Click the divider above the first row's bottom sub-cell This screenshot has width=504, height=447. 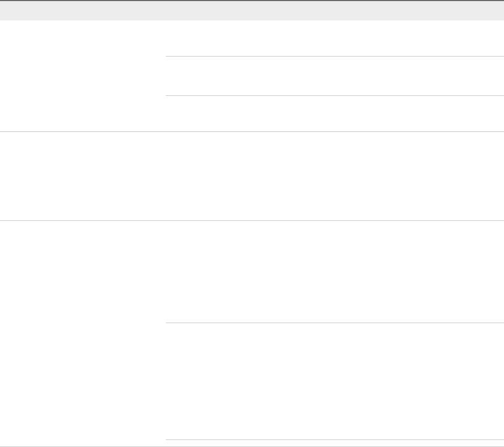point(334,96)
